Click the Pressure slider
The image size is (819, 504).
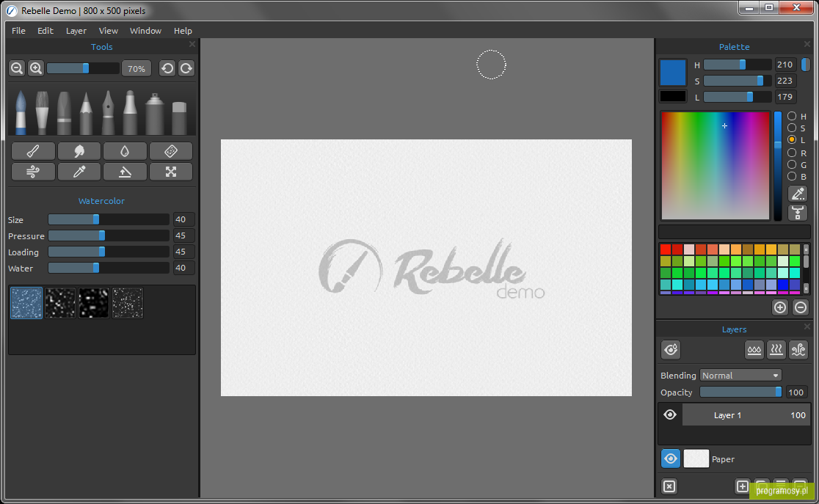click(x=109, y=235)
